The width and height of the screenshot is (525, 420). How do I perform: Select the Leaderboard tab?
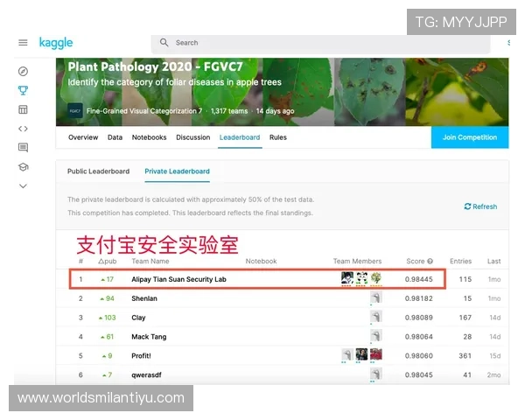tap(240, 137)
